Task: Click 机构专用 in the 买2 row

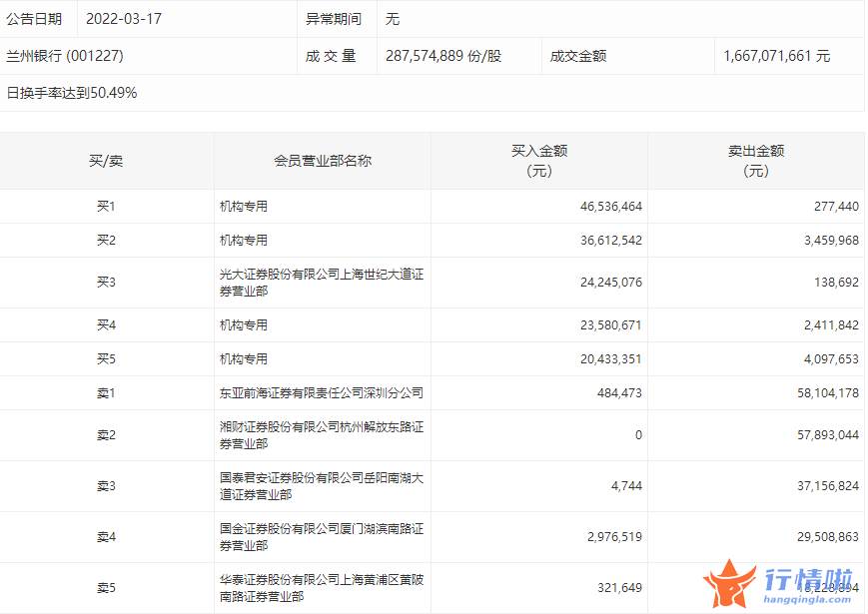Action: pyautogui.click(x=244, y=240)
